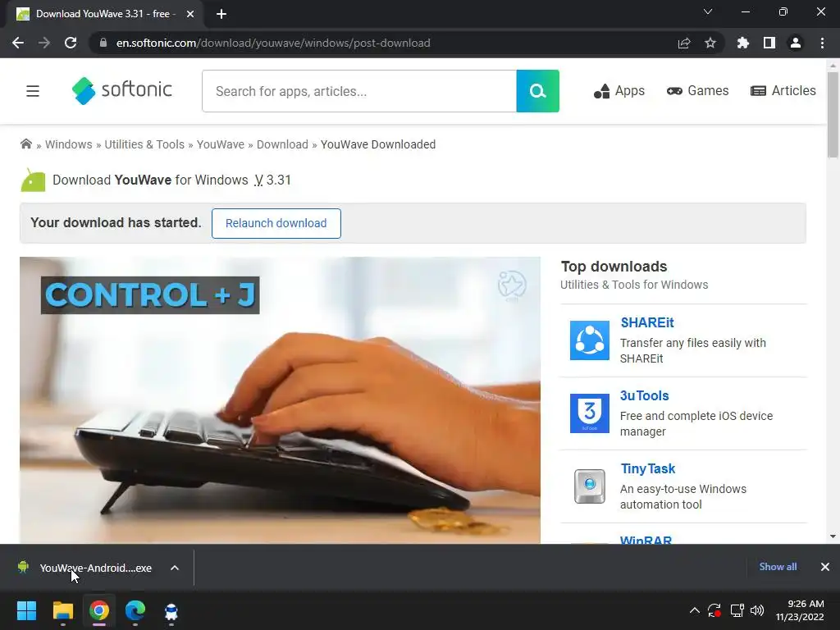The image size is (840, 630).
Task: Open the Apps menu
Action: pyautogui.click(x=619, y=91)
